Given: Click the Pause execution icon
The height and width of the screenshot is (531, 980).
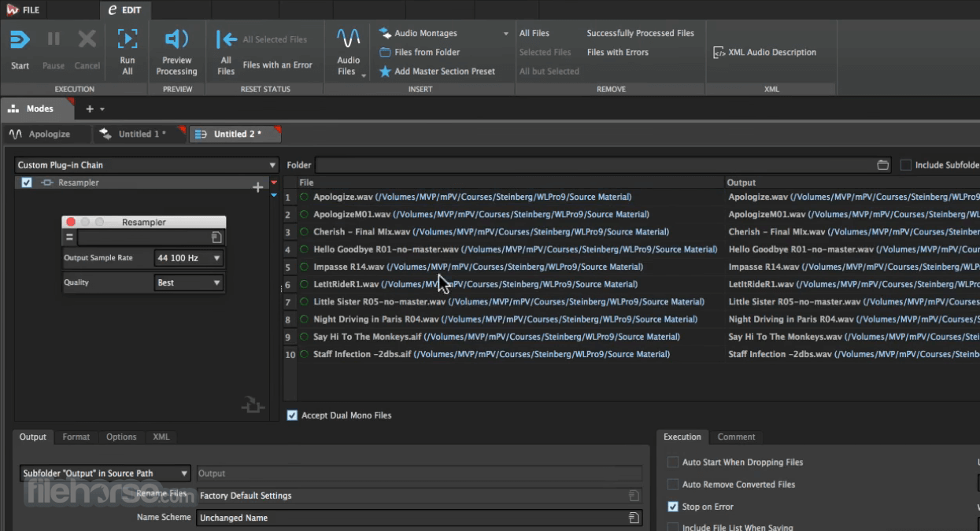Looking at the screenshot, I should (54, 39).
